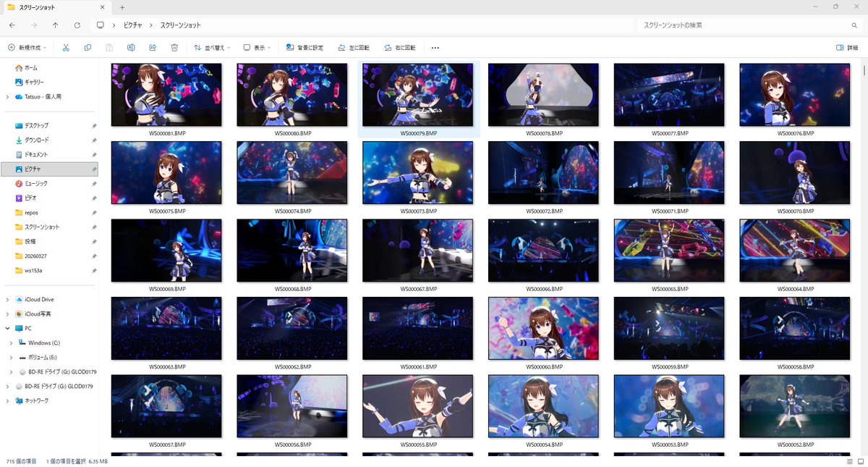The height and width of the screenshot is (467, 868).
Task: Select thumbnail WS000055.BMP
Action: click(418, 405)
